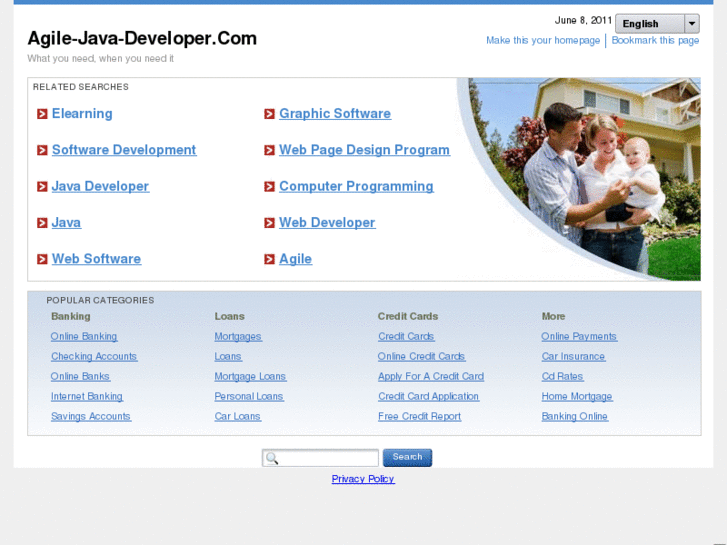This screenshot has width=727, height=545.
Task: Click Make this your homepage
Action: (543, 40)
